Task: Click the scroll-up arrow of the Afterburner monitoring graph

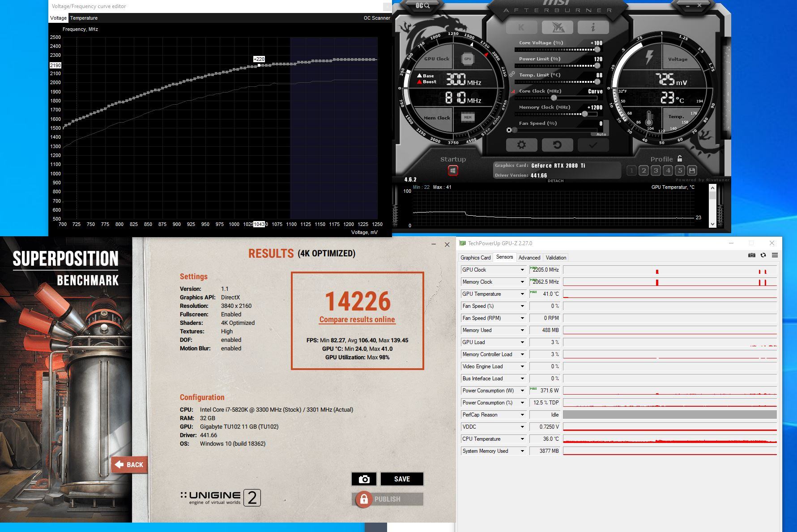Action: click(x=713, y=187)
